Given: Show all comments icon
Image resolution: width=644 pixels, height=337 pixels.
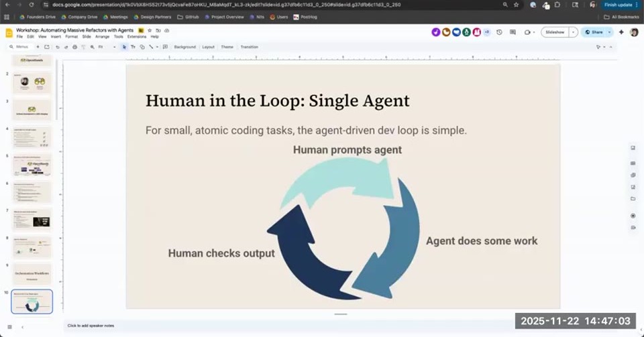Looking at the screenshot, I should (513, 32).
